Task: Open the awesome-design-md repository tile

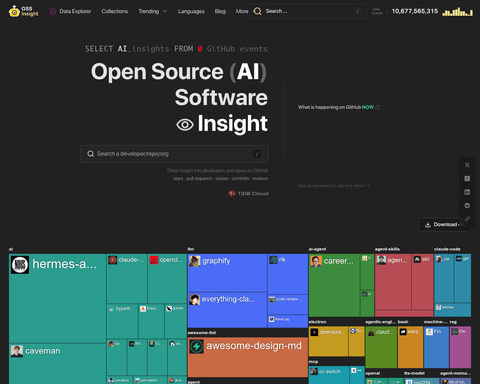Action: 248,357
